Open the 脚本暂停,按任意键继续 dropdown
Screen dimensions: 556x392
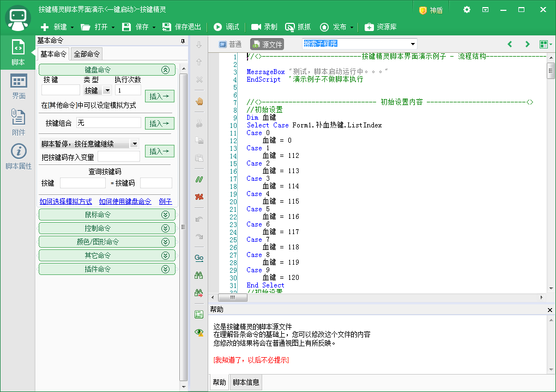[x=135, y=144]
